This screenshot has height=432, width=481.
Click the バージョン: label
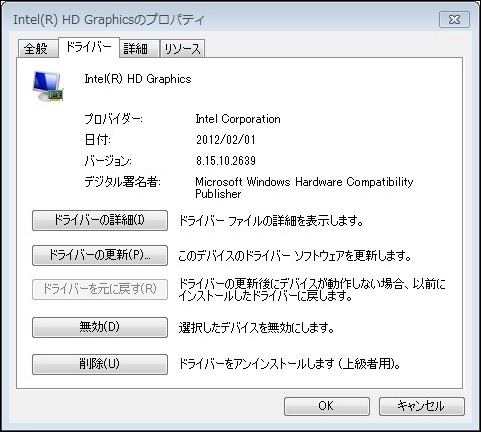[x=108, y=161]
